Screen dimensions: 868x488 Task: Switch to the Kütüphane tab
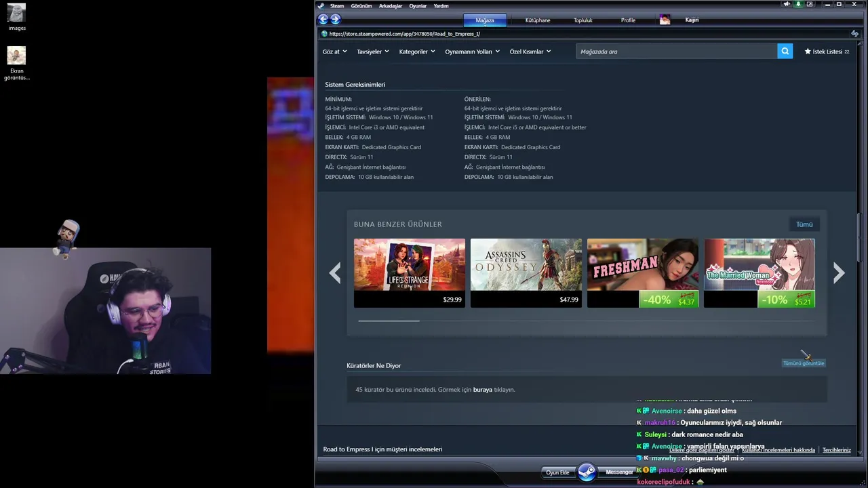tap(538, 20)
